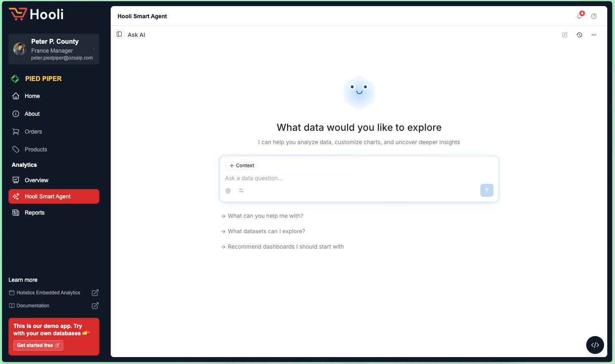Open the chat settings sliders icon
Image resolution: width=615 pixels, height=364 pixels.
coord(241,191)
